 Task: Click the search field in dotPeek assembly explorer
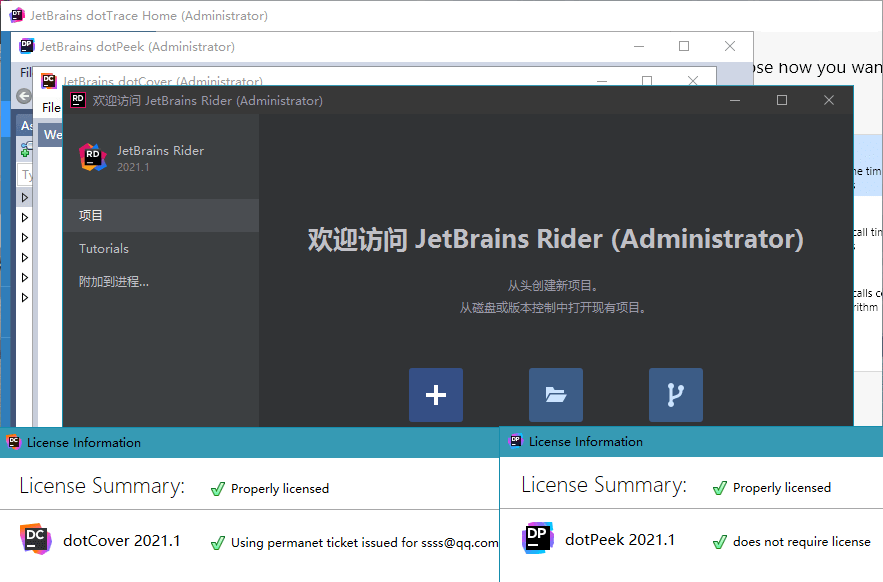[x=25, y=175]
